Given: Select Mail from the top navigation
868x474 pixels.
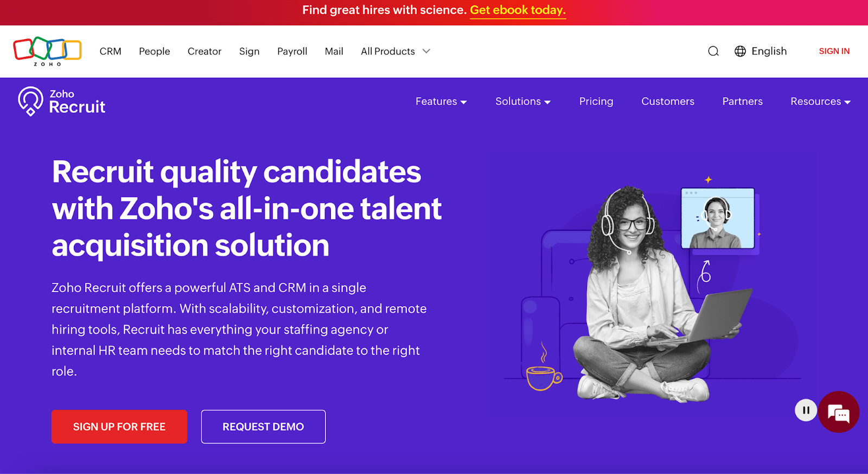Looking at the screenshot, I should pos(334,51).
